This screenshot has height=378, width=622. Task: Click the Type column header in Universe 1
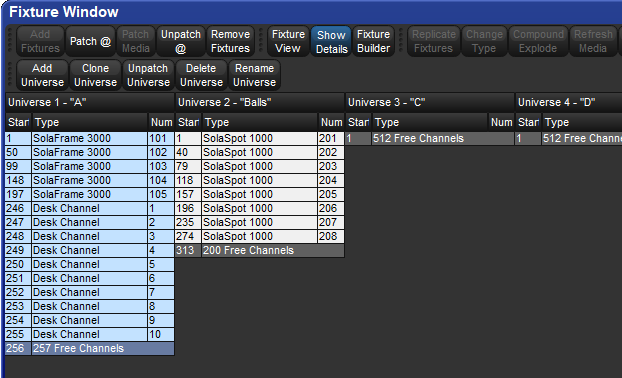pos(90,122)
